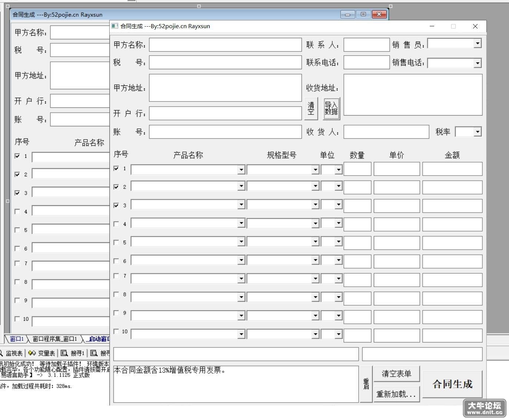
Task: Expand the 销售电话 dropdown
Action: point(478,63)
